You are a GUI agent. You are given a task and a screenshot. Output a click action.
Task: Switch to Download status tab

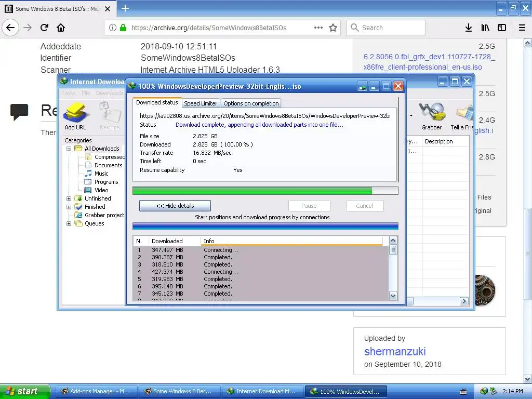tap(157, 102)
